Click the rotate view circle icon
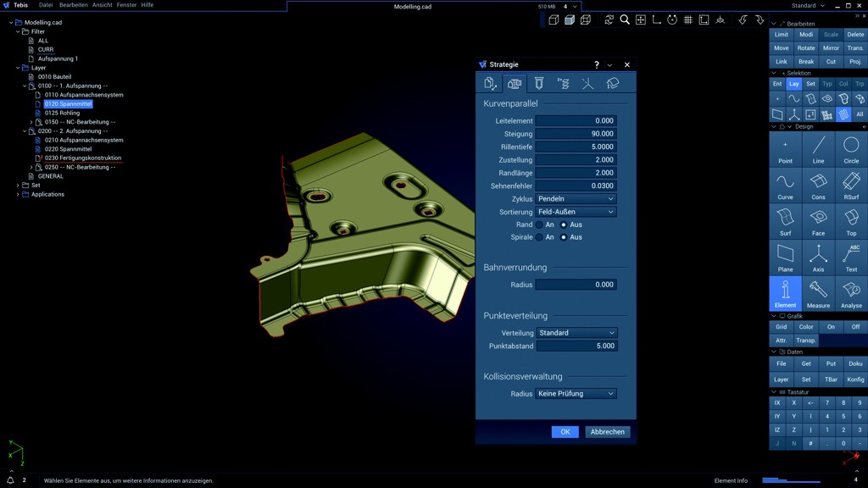This screenshot has height=488, width=868. pos(672,20)
